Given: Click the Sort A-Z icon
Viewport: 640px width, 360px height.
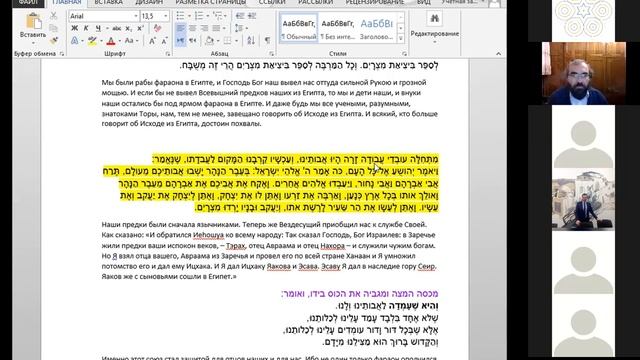Looking at the screenshot, I should pos(251,40).
